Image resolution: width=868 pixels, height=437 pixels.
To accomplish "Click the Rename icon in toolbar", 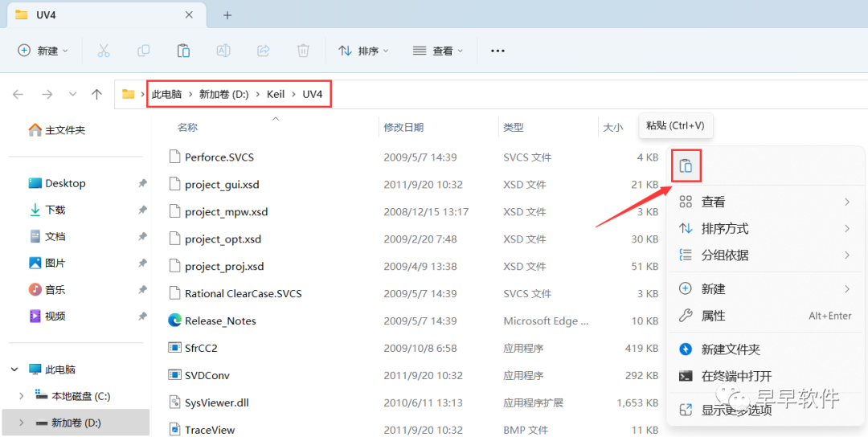I will pos(223,51).
